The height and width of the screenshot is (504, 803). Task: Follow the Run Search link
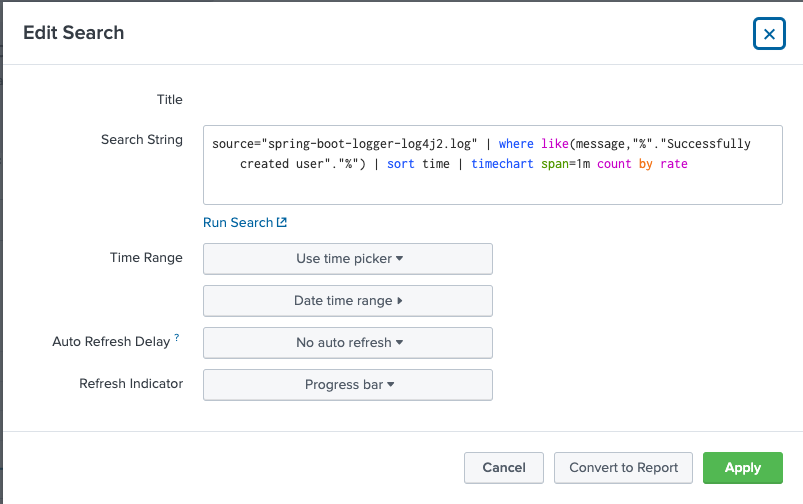point(238,223)
